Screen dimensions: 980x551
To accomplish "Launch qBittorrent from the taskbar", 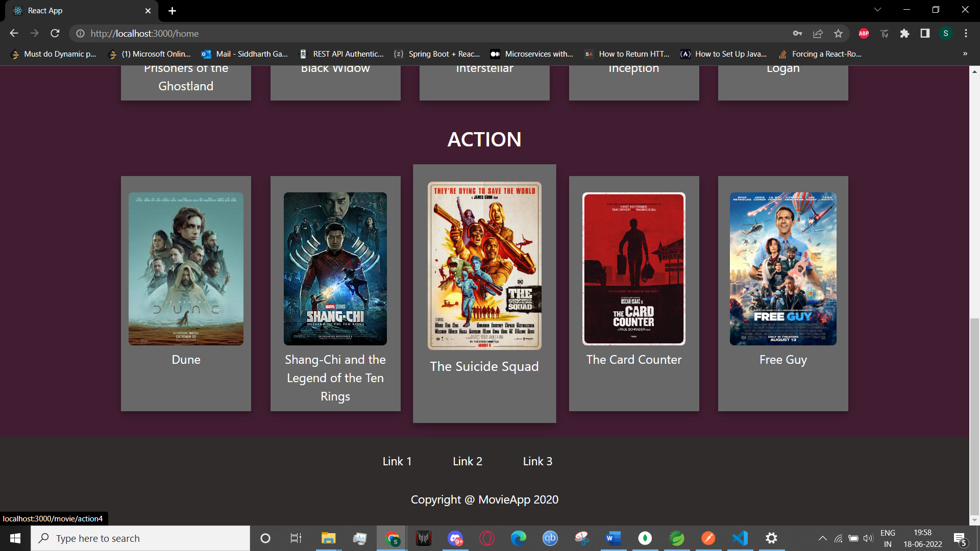I will (x=550, y=538).
